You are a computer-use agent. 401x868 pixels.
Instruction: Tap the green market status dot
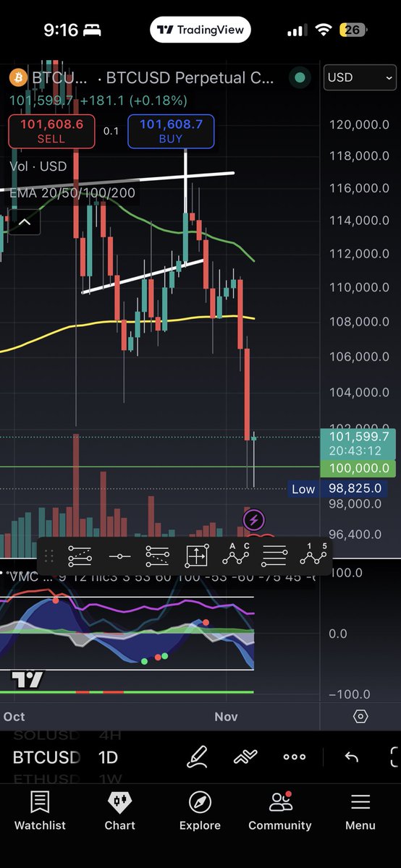point(300,78)
